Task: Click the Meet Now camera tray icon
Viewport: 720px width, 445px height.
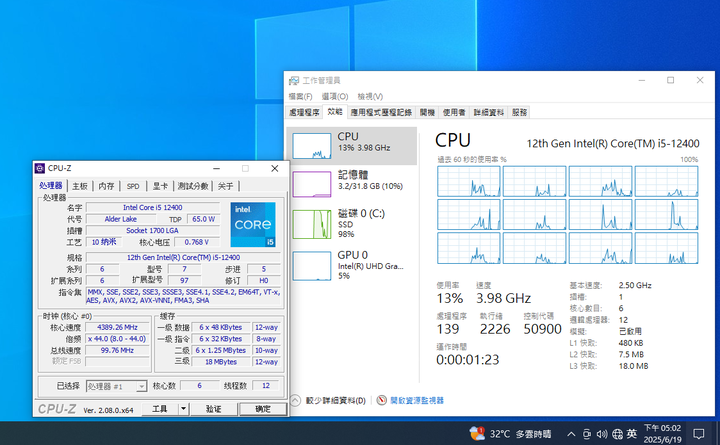Action: [x=587, y=434]
